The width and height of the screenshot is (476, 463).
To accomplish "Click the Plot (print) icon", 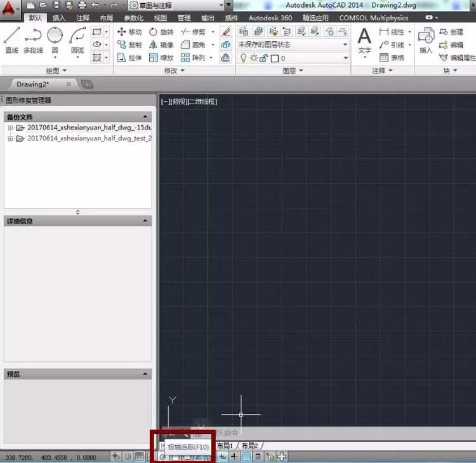I will [x=83, y=5].
